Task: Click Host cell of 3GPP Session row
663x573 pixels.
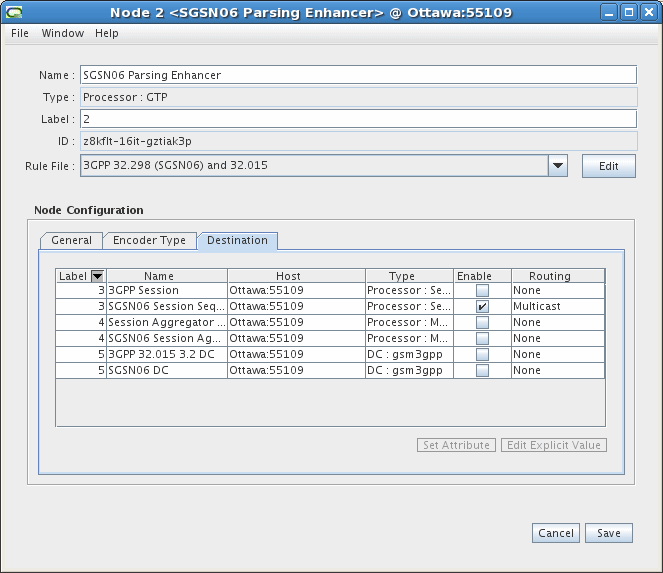Action: click(296, 291)
